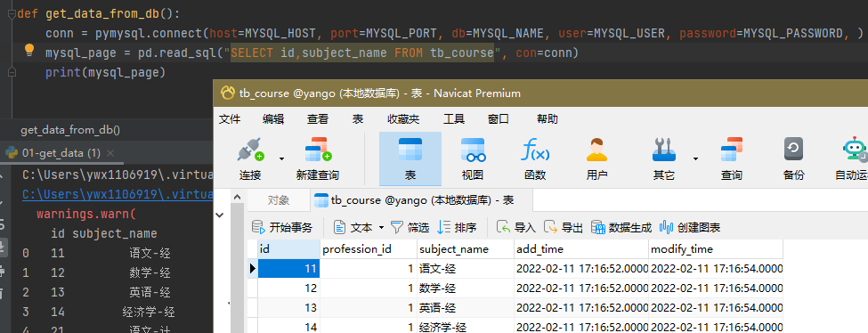Open the 收藏夹 favorites menu

(403, 119)
